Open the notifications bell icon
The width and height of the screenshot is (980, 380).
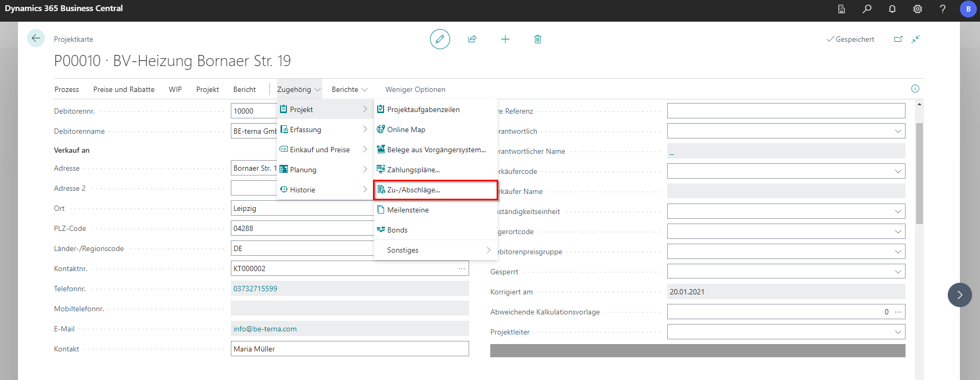tap(892, 9)
